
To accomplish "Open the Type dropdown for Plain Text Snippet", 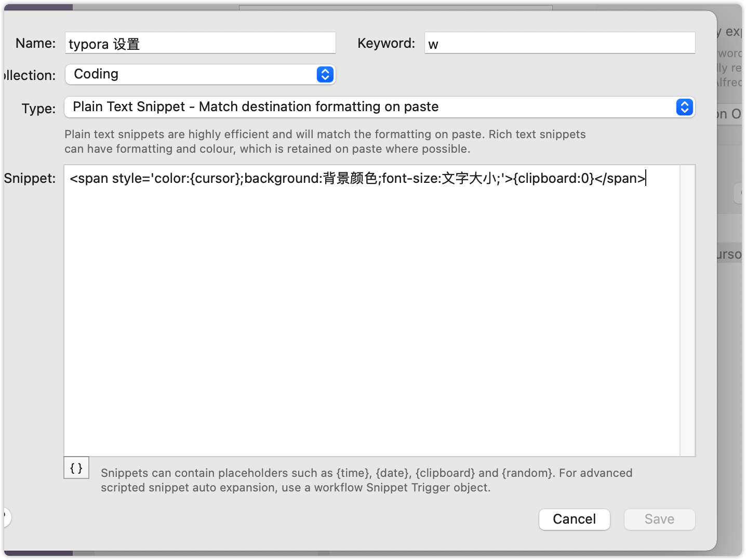I will coord(379,107).
